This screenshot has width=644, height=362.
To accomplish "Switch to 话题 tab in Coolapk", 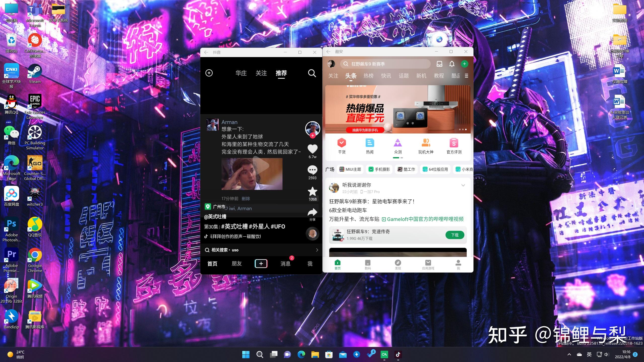I will tap(404, 76).
